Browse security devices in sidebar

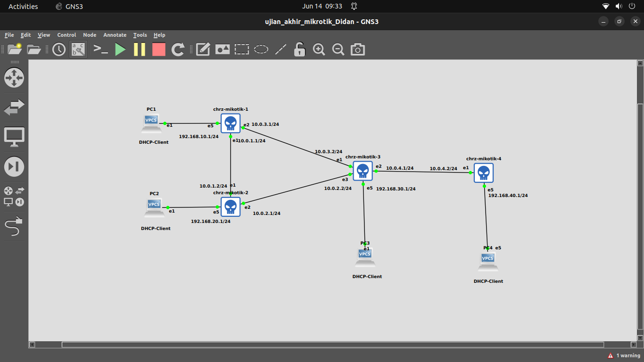point(14,166)
